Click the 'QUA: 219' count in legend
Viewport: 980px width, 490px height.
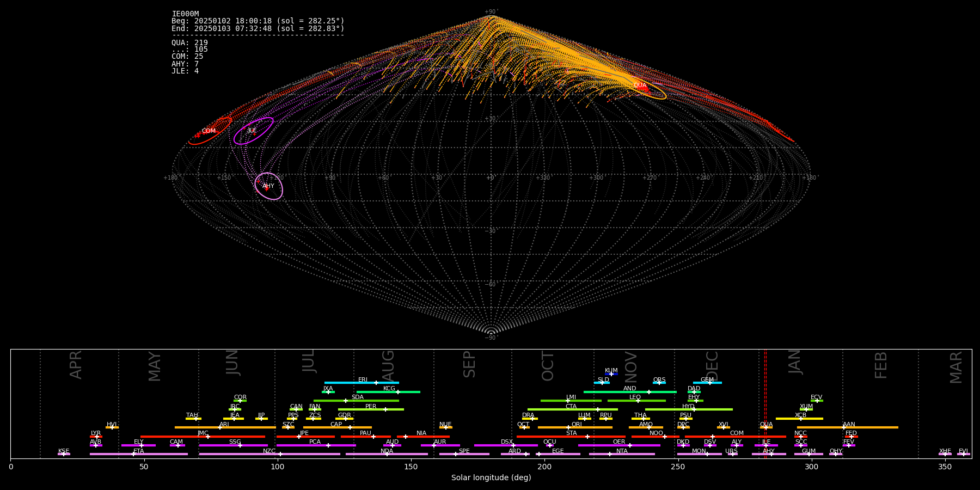tap(189, 42)
